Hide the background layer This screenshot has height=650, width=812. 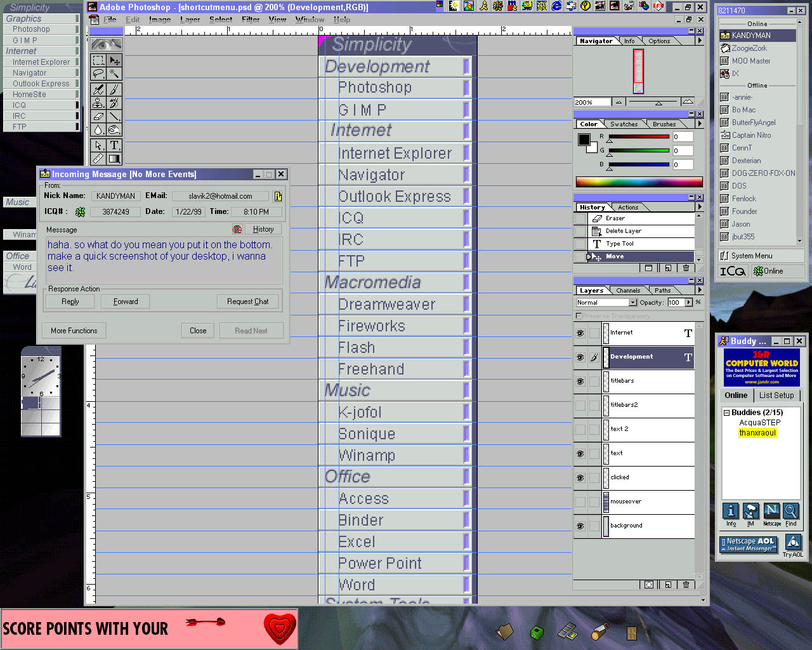click(580, 526)
